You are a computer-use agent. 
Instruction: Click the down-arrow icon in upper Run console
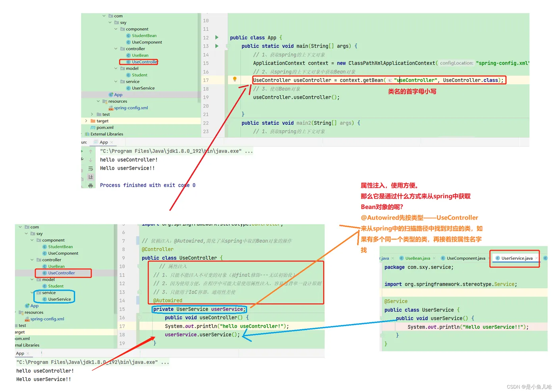click(x=91, y=160)
